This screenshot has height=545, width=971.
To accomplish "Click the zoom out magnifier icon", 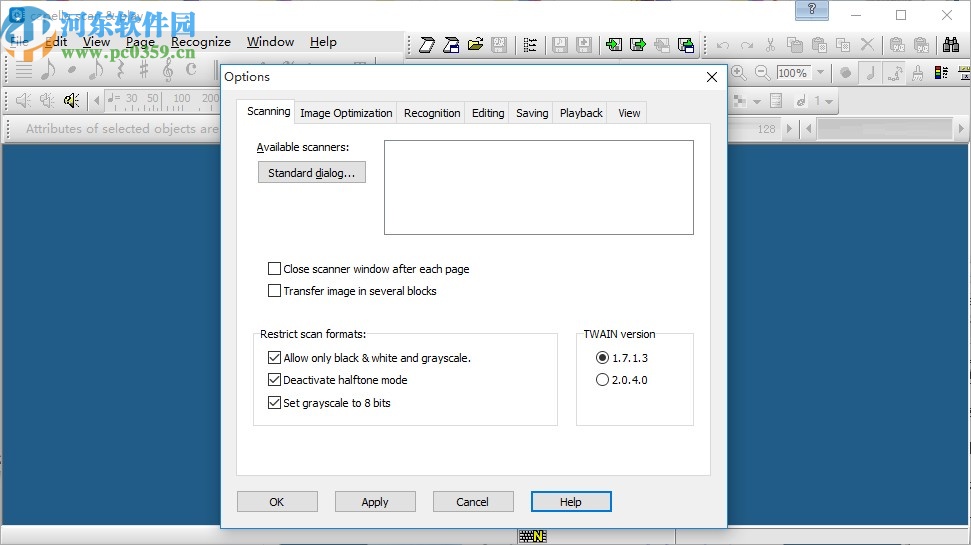I will [x=762, y=72].
